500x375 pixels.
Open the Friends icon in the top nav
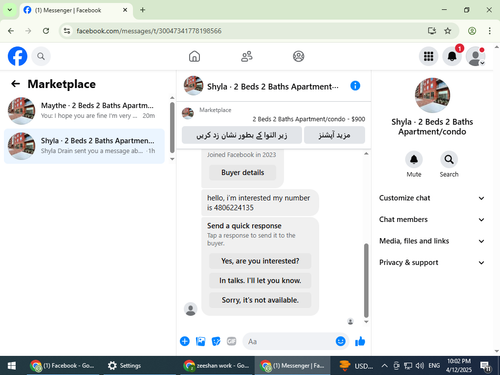point(247,56)
